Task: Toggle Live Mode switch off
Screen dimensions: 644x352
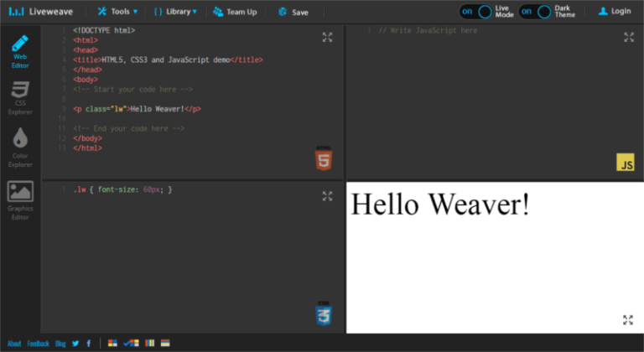Action: 478,12
